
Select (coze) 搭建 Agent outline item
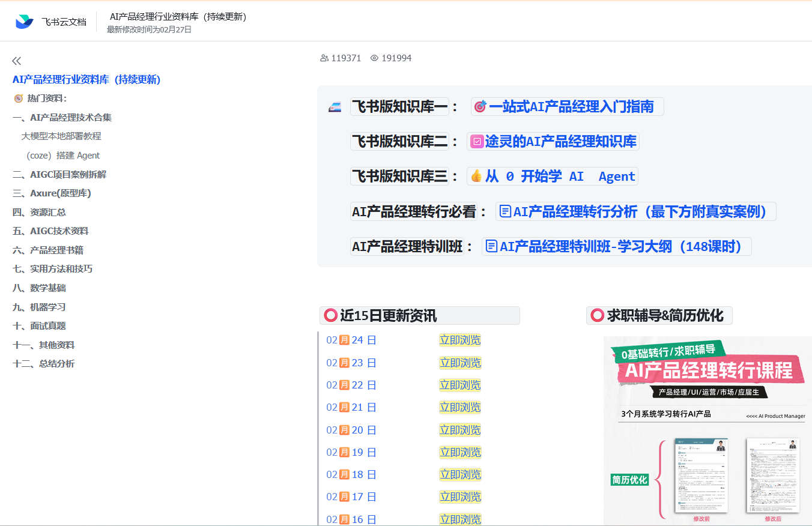[63, 156]
